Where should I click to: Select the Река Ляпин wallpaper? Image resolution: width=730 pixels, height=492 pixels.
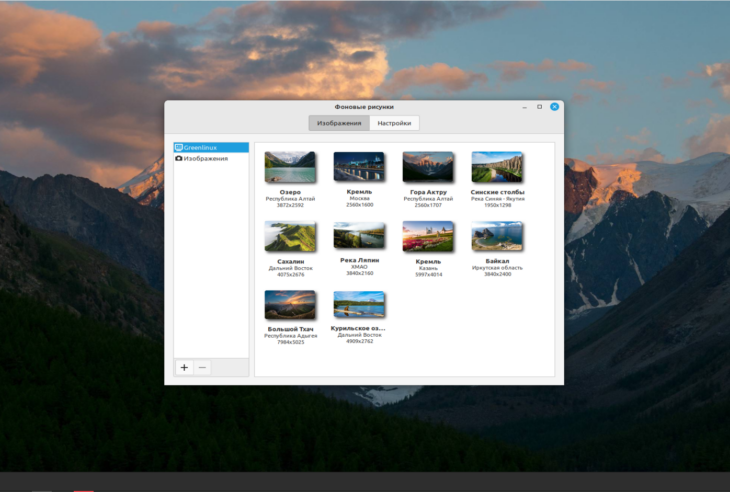click(x=359, y=237)
